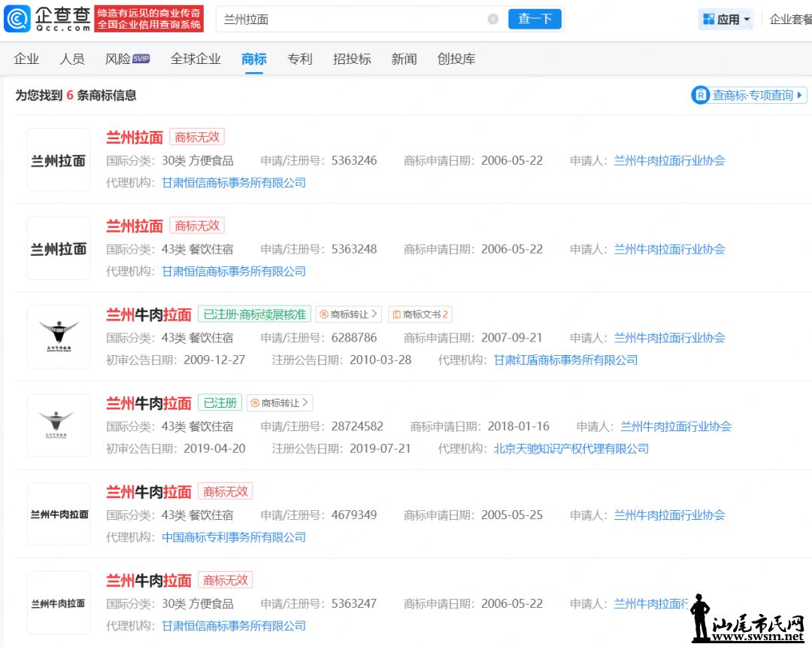Click registration number 5363246 text

tap(354, 160)
